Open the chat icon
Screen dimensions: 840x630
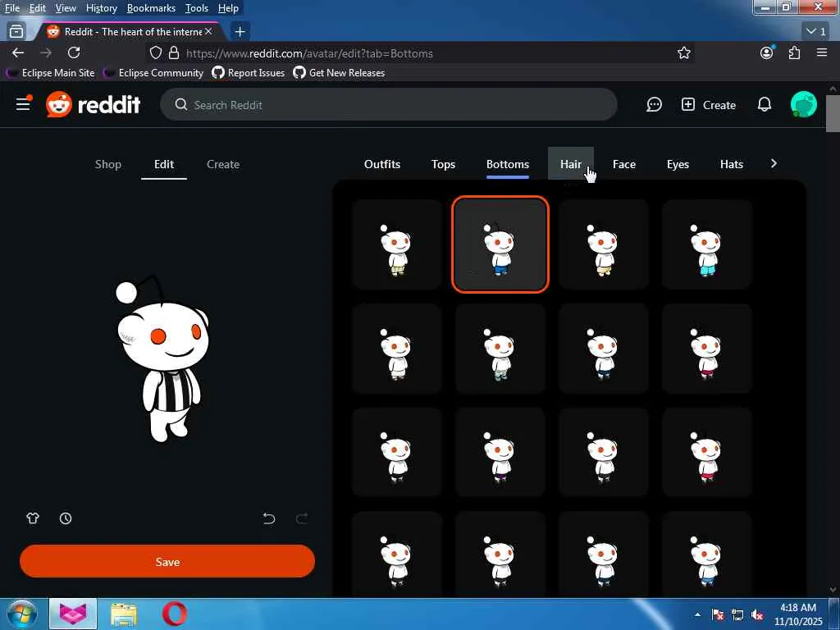pos(654,104)
